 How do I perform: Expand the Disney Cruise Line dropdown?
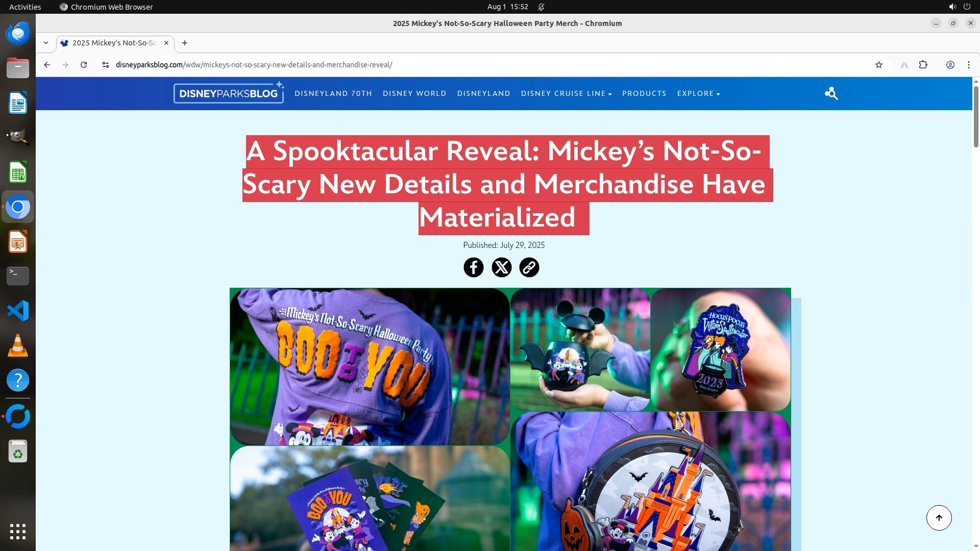tap(566, 93)
